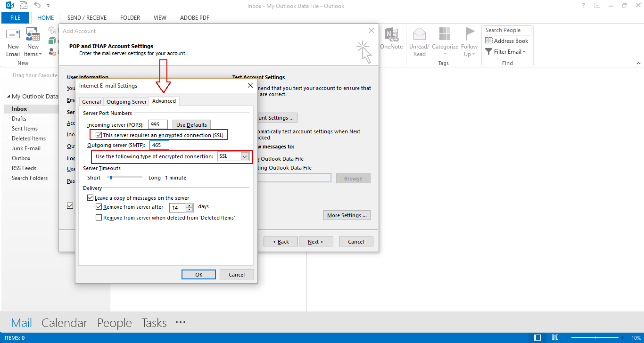The width and height of the screenshot is (644, 343).
Task: Open the Address Book
Action: click(x=507, y=41)
